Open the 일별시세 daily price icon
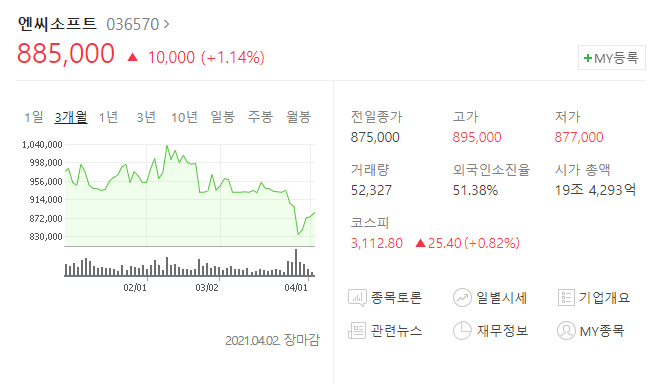The height and width of the screenshot is (384, 660). pyautogui.click(x=462, y=298)
